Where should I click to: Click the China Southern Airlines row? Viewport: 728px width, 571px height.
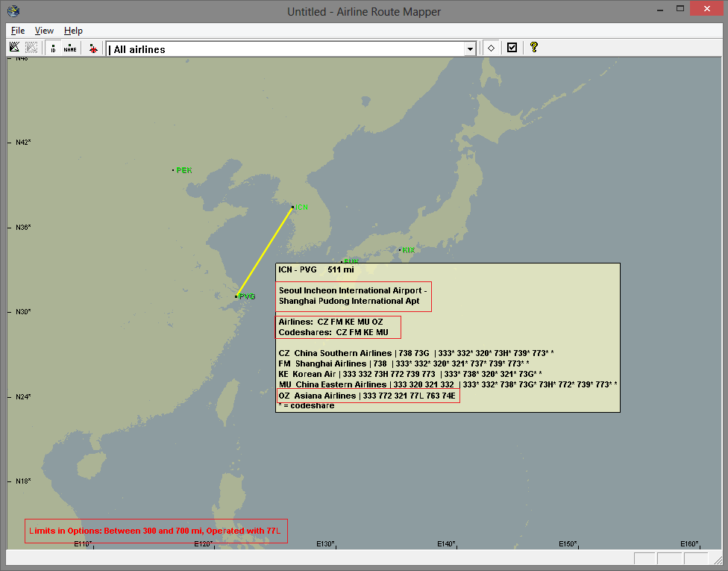(x=416, y=353)
